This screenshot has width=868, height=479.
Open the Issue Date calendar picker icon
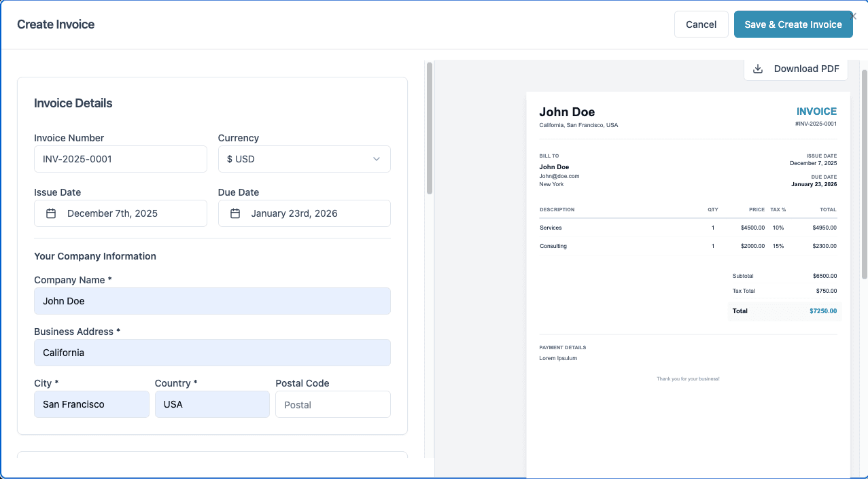(50, 213)
